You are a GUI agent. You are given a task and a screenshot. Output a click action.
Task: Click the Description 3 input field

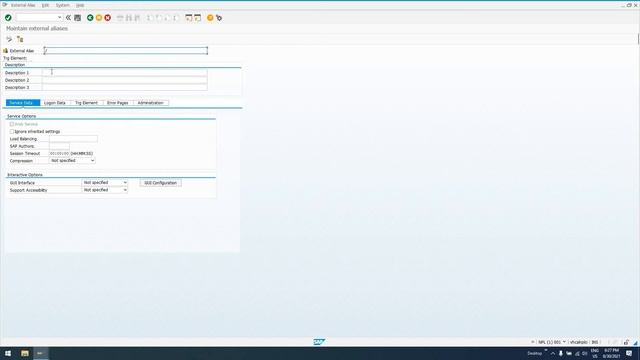[x=124, y=87]
